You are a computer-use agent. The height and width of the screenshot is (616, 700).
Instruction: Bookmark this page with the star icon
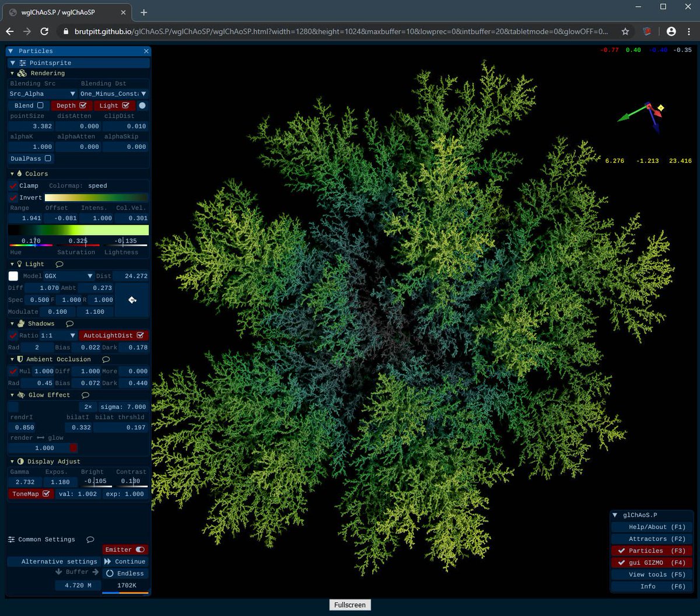625,32
